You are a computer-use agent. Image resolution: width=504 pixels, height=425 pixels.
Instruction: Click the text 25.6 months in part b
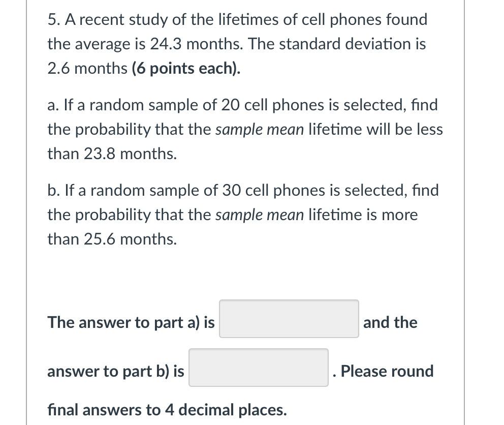[x=129, y=239]
